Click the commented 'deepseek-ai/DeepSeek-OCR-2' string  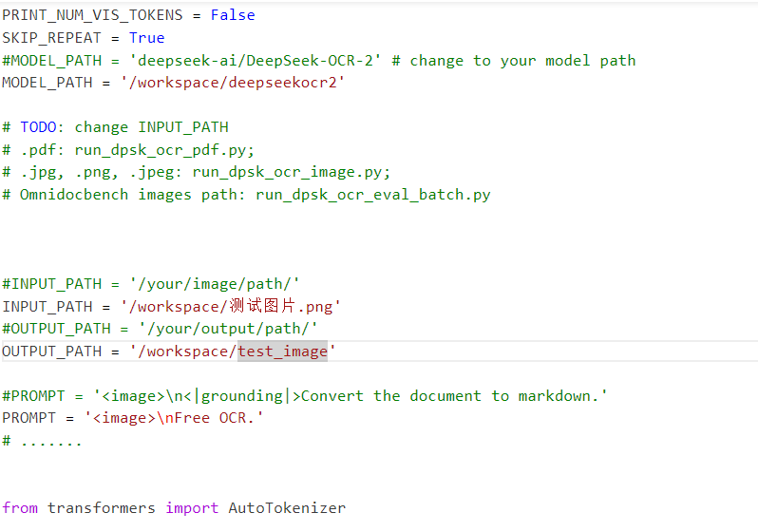point(256,61)
